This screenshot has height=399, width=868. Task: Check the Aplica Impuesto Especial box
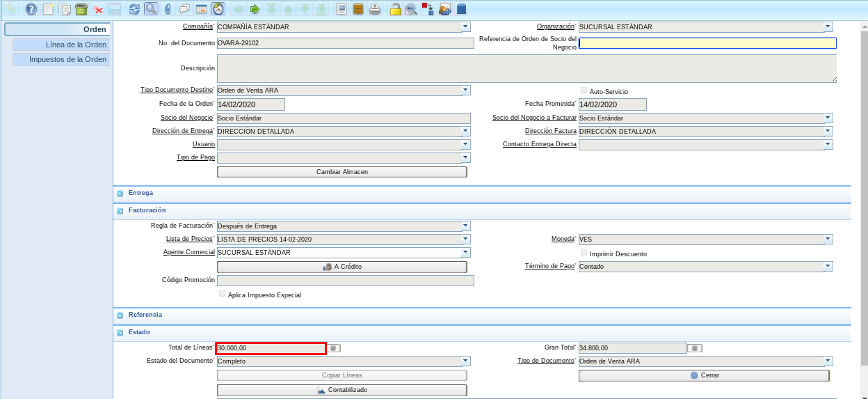[222, 294]
